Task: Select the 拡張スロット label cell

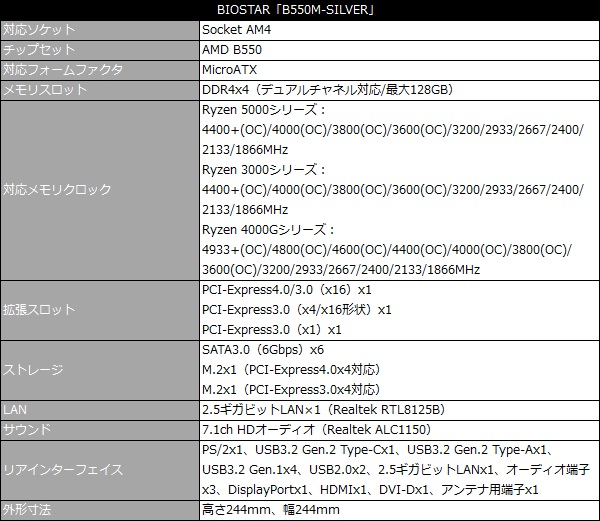Action: tap(100, 310)
